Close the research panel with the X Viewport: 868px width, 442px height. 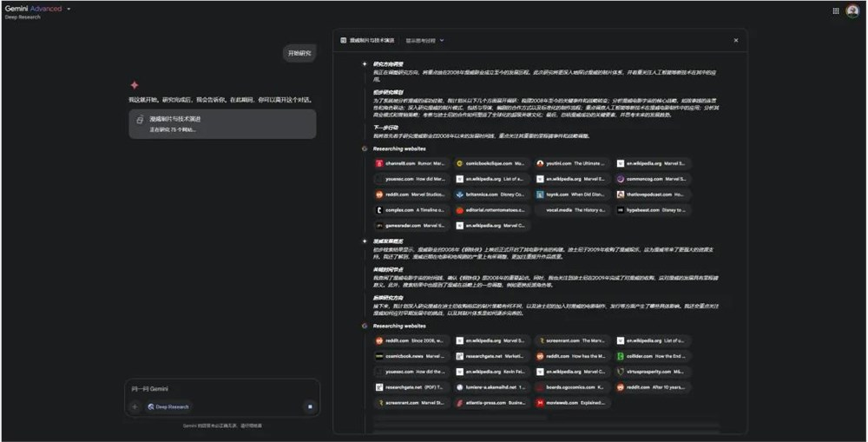pyautogui.click(x=736, y=40)
